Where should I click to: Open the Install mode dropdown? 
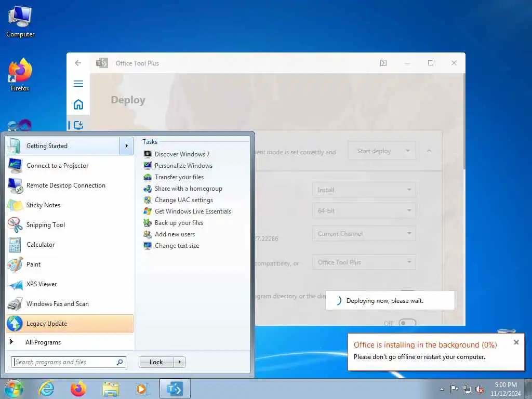tap(364, 190)
